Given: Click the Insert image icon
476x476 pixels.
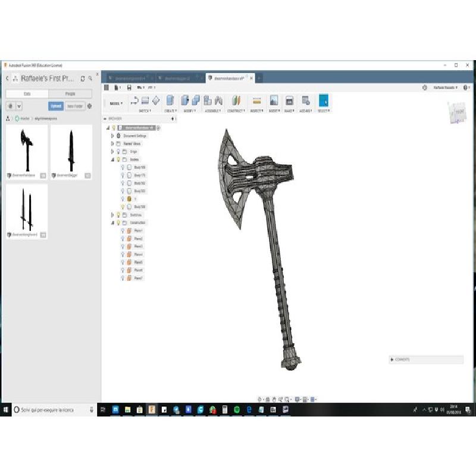Looking at the screenshot, I should click(274, 101).
